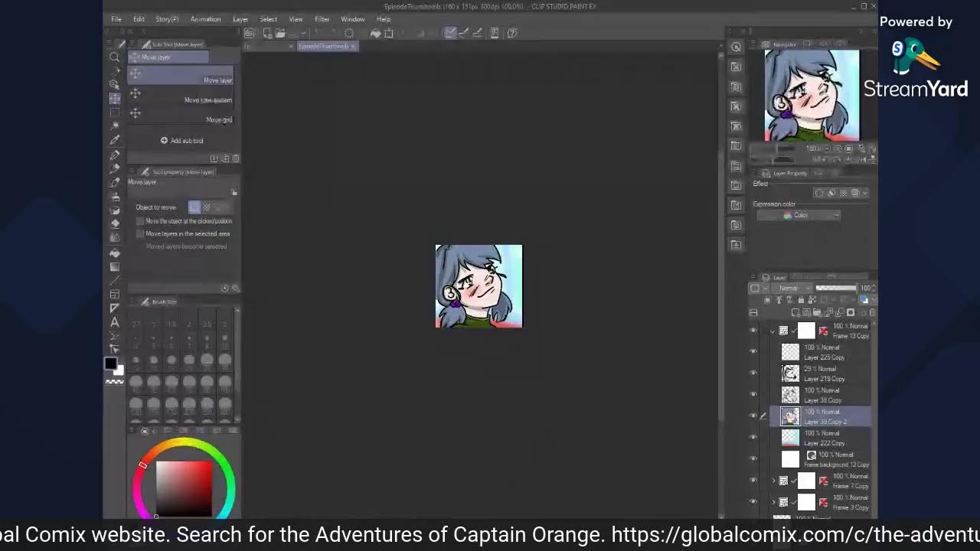Image resolution: width=980 pixels, height=551 pixels.
Task: Click the black main color swatch
Action: [x=111, y=364]
